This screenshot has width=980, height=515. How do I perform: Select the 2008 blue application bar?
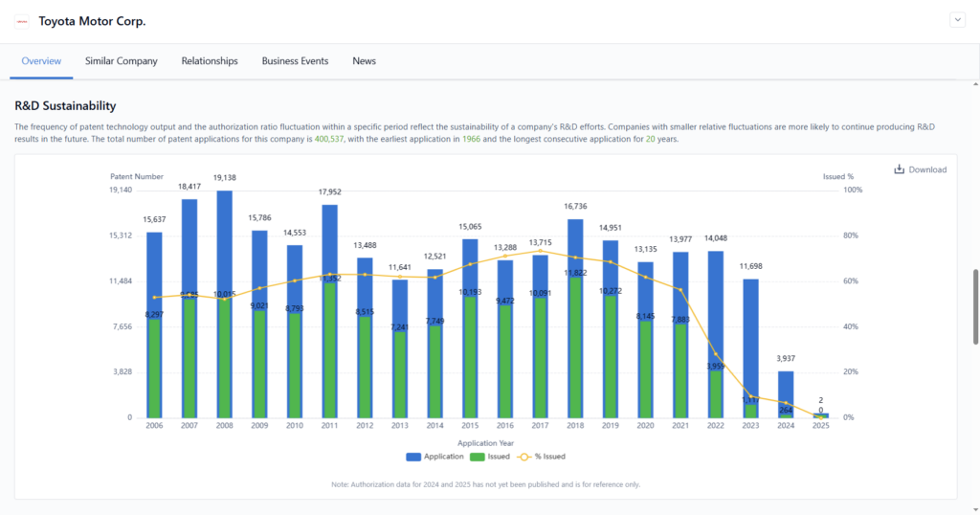[224, 239]
